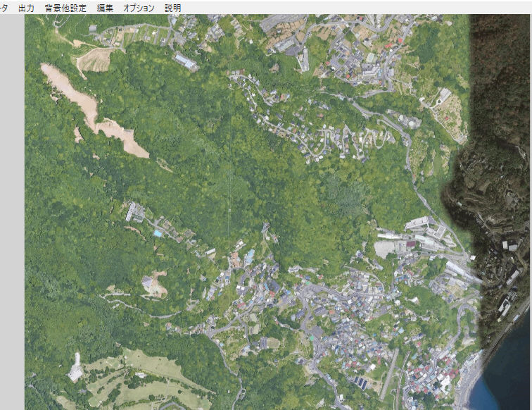Screen dimensions: 532x410
Task: Open the 編集 menu
Action: coord(105,8)
